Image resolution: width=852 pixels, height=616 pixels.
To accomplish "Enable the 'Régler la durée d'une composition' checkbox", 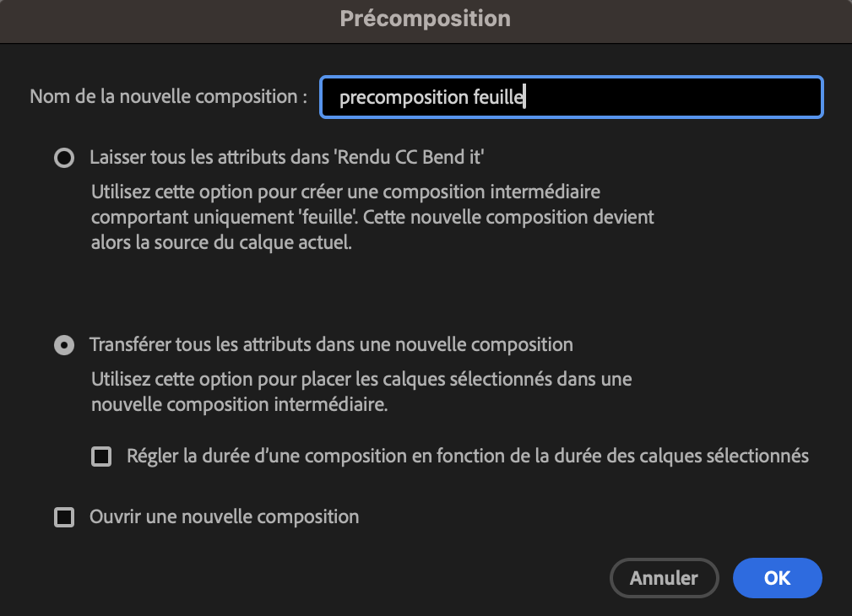I will pos(101,457).
